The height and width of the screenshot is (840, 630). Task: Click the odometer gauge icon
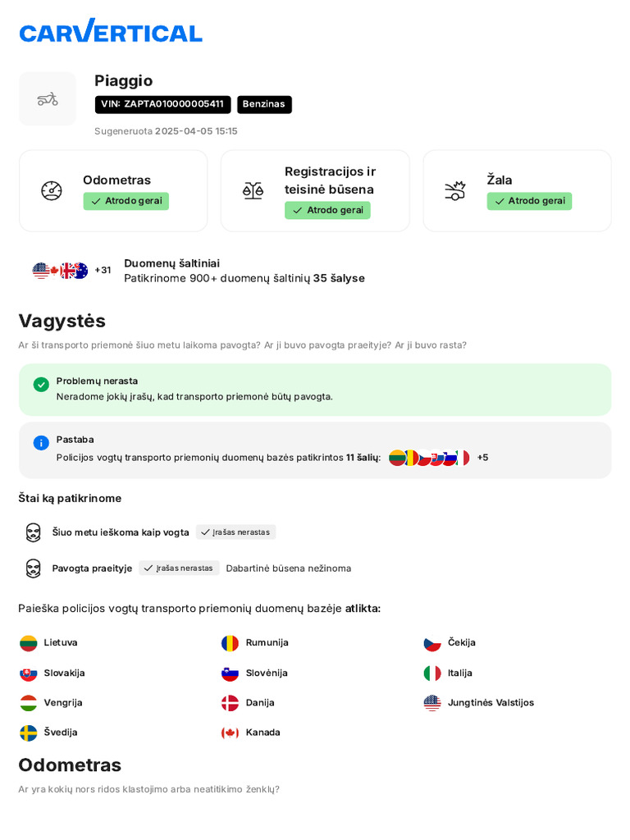[52, 190]
